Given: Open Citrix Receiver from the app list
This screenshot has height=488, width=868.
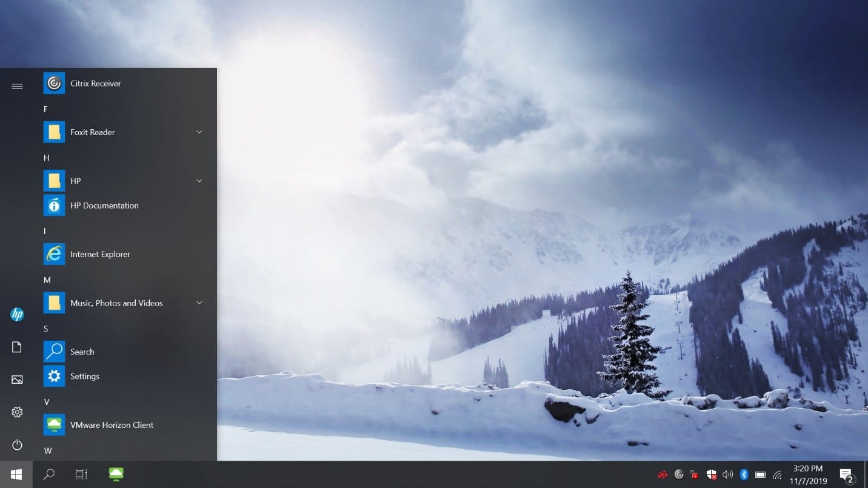Looking at the screenshot, I should (123, 83).
